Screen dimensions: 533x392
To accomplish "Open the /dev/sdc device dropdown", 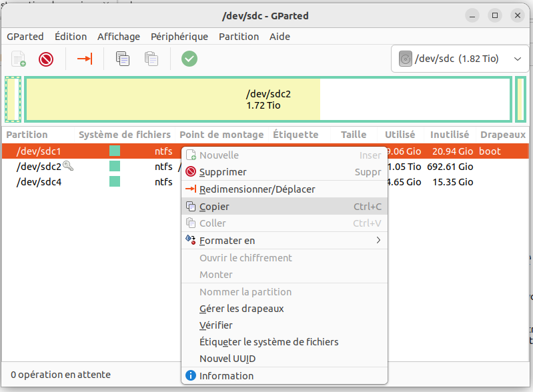I will [460, 59].
